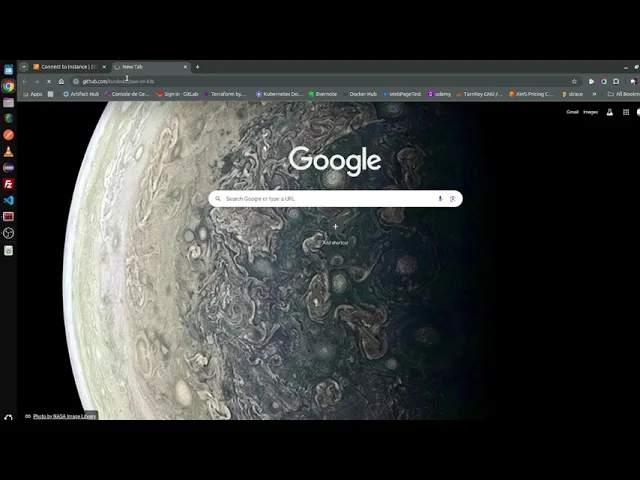640x480 pixels.
Task: Go forward with the browser forward arrow
Action: coord(37,82)
